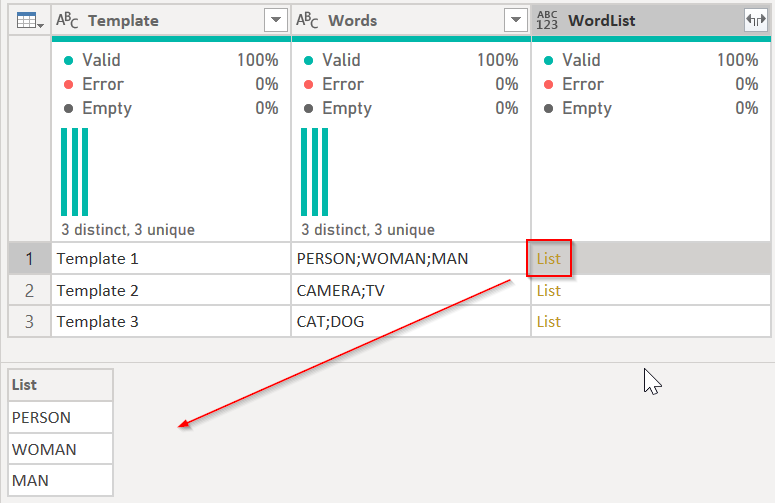Click Valid 100% in Template column
775x503 pixels.
click(171, 60)
